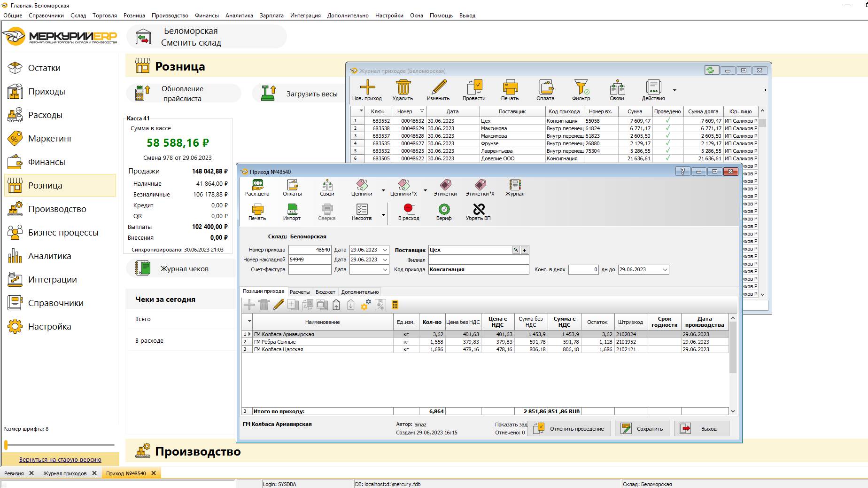Click Связи icon in Приход №48540 toolbar
This screenshot has width=868, height=488.
pos(327,185)
